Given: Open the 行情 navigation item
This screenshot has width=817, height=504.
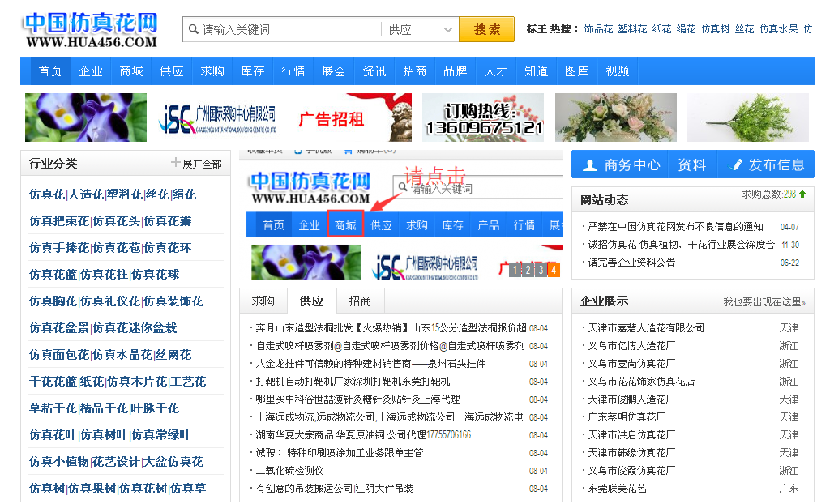Looking at the screenshot, I should [x=293, y=70].
